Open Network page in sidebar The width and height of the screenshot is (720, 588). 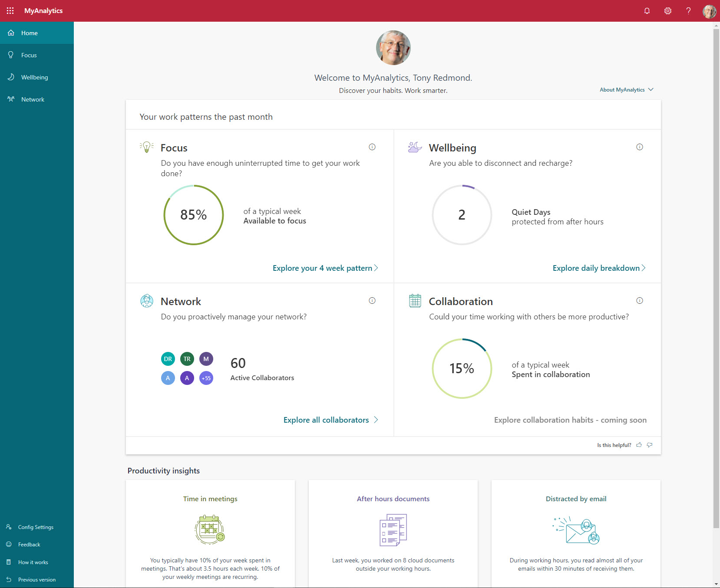pyautogui.click(x=37, y=99)
